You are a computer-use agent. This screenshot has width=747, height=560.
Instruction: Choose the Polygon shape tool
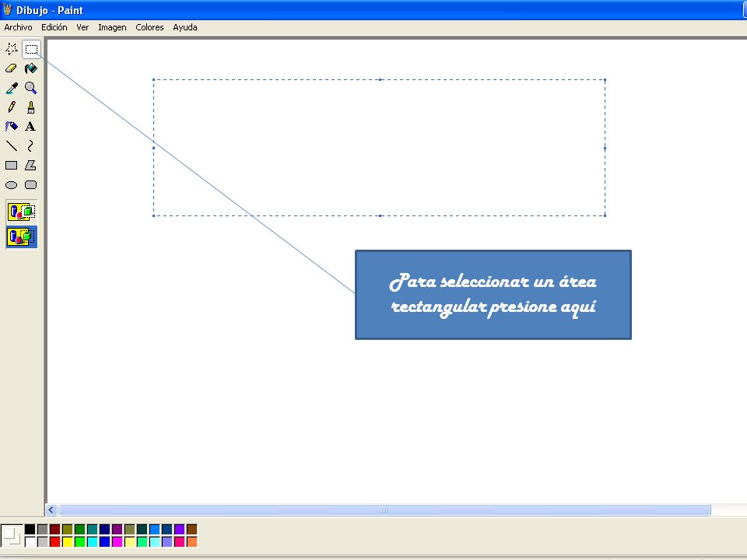tap(30, 165)
